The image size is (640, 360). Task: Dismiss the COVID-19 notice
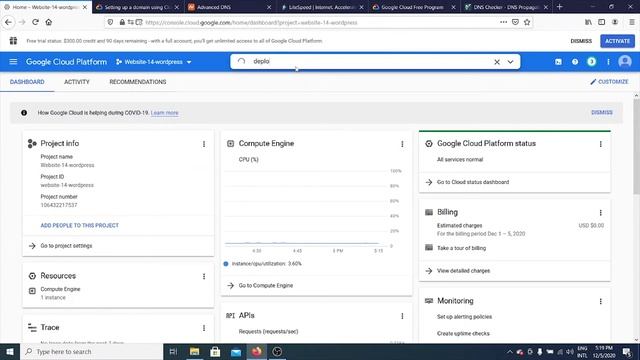pos(602,113)
